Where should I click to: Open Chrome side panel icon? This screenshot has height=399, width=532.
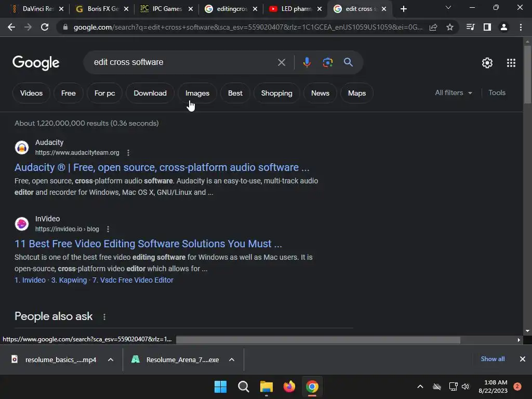[x=487, y=27]
